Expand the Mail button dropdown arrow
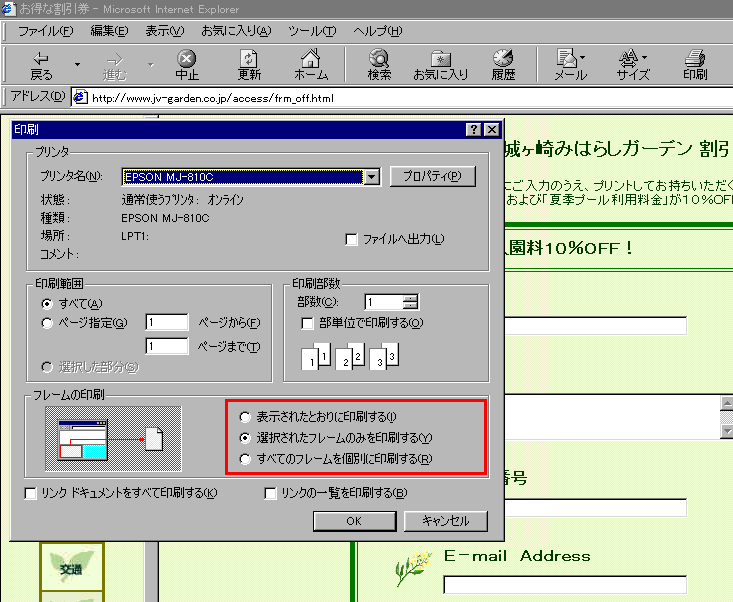 click(582, 57)
